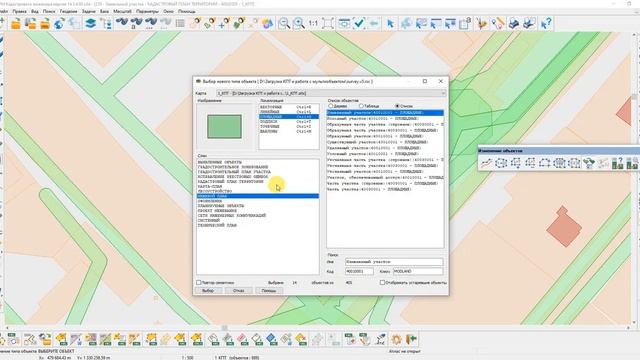Confirm with the Выбор button
Image resolution: width=640 pixels, height=360 pixels.
[208, 291]
